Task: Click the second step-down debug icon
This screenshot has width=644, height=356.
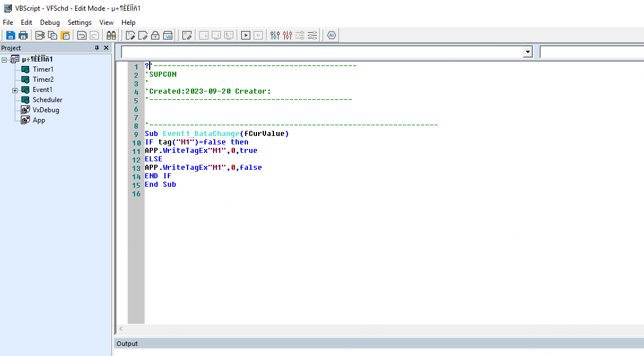Action: coord(216,36)
